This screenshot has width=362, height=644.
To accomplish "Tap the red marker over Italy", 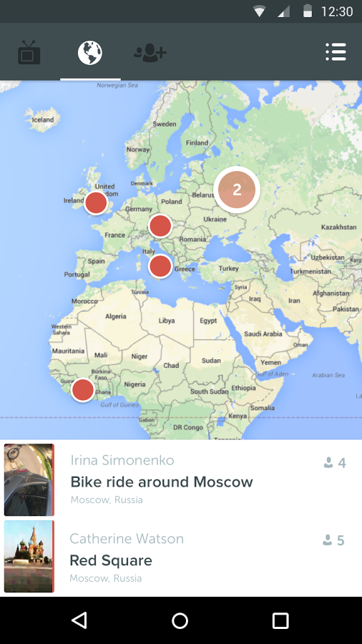I will [x=160, y=266].
